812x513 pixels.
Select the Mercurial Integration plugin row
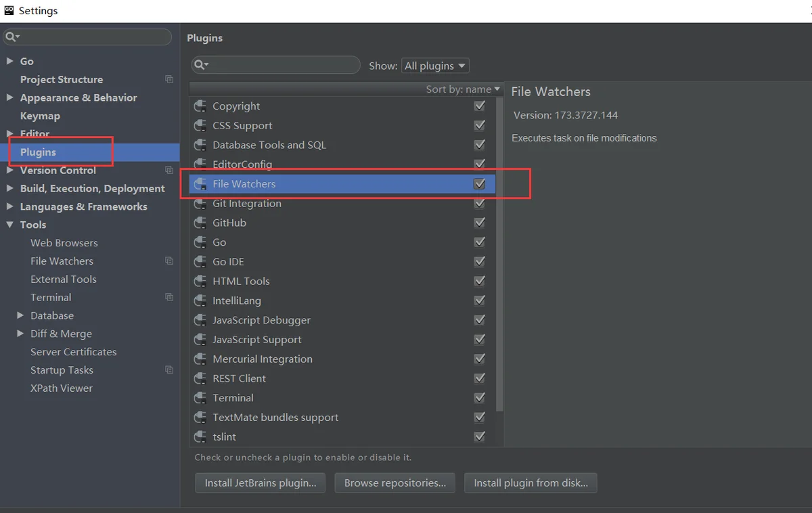pyautogui.click(x=342, y=359)
